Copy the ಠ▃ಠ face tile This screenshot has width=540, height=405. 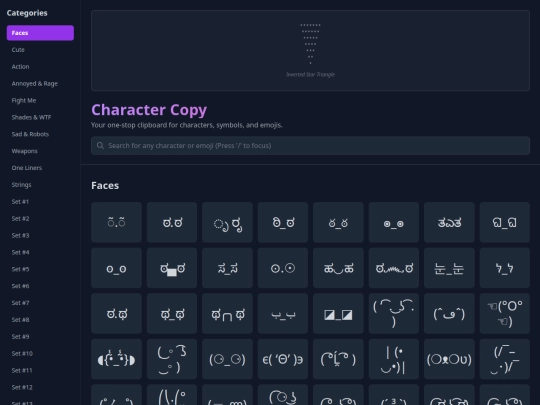172,268
